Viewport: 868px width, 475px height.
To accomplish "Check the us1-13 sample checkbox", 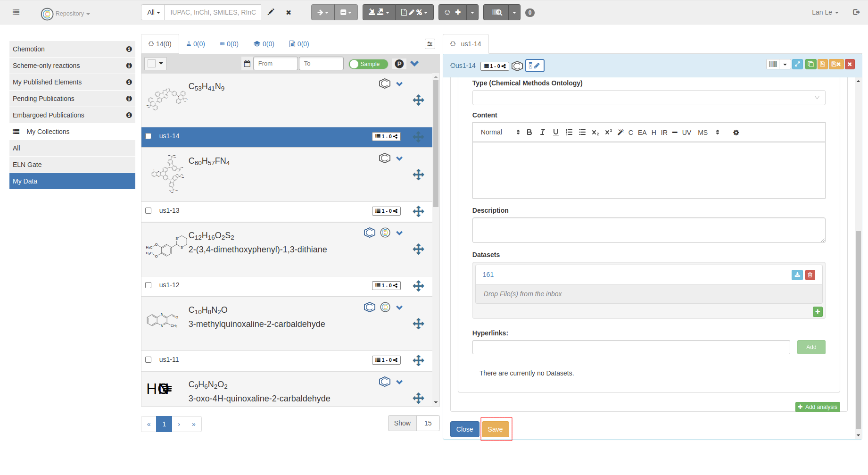I will pos(149,211).
